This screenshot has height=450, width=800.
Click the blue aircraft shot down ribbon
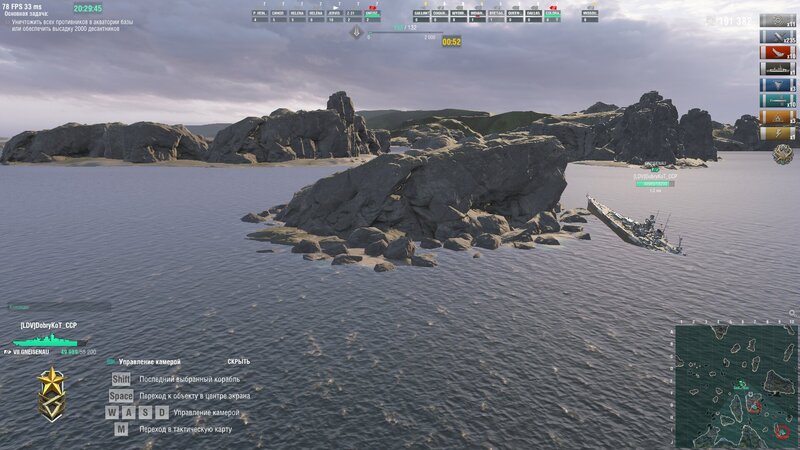tap(778, 85)
